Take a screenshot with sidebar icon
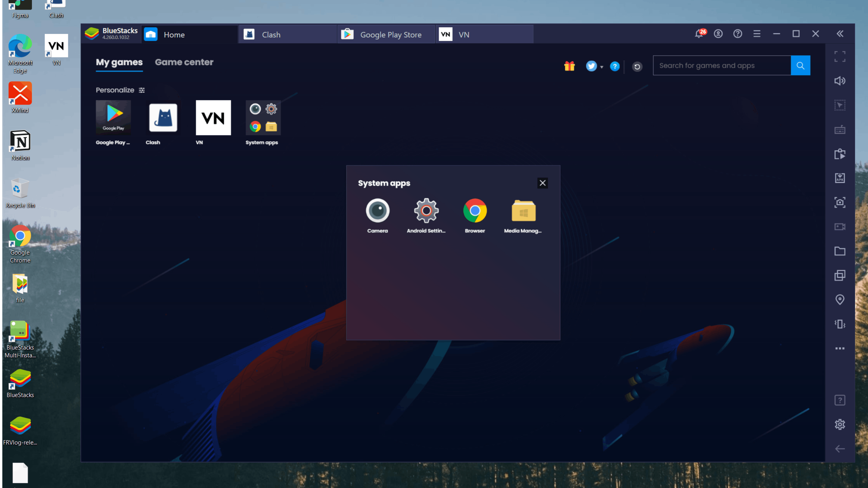 coord(840,202)
